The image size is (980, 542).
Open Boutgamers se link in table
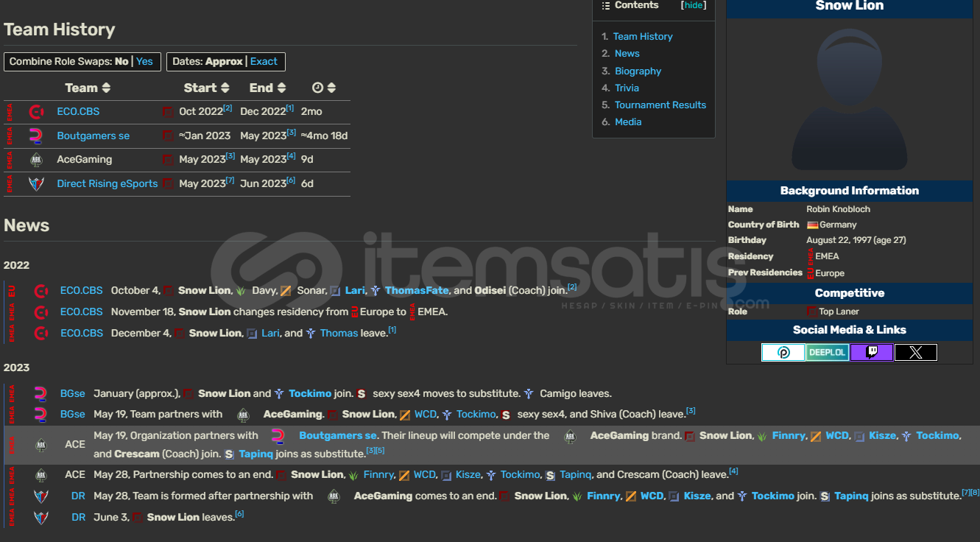(94, 135)
